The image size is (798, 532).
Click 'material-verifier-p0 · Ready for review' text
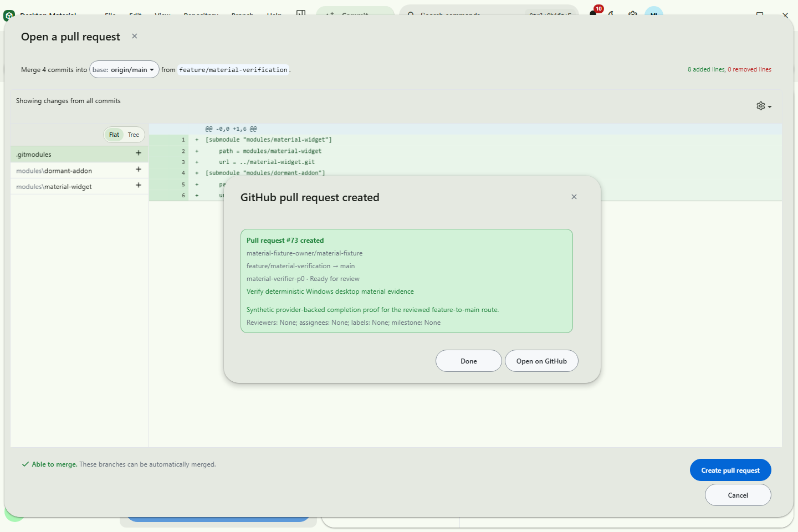click(303, 279)
